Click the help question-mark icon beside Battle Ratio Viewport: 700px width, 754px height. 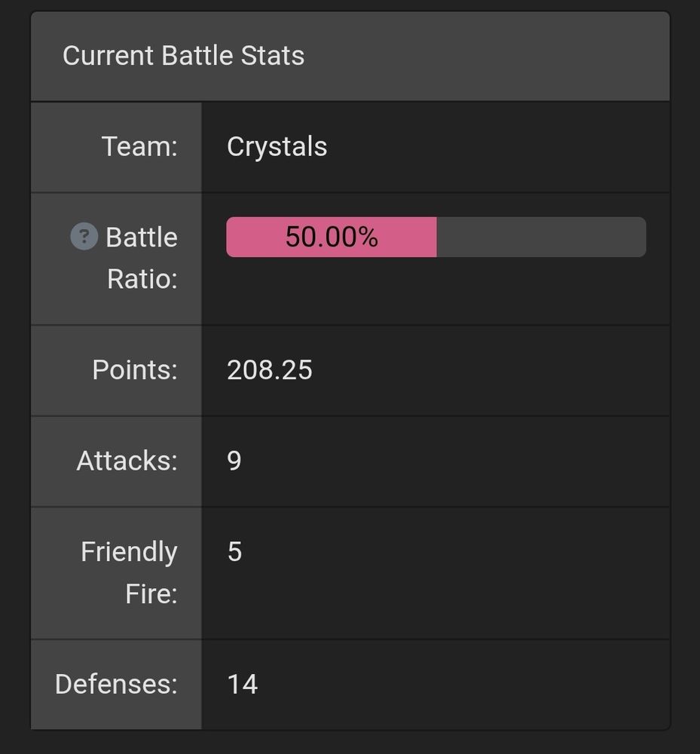[84, 237]
